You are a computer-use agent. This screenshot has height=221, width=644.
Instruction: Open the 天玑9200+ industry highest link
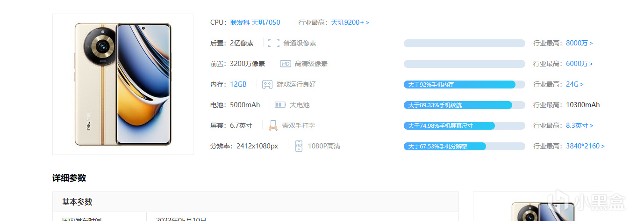click(350, 22)
